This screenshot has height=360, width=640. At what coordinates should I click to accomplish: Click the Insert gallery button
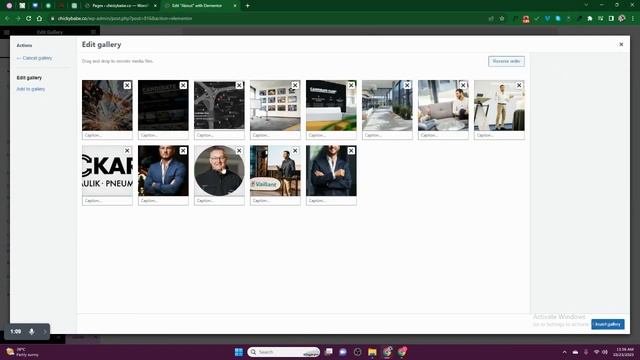[x=608, y=324]
